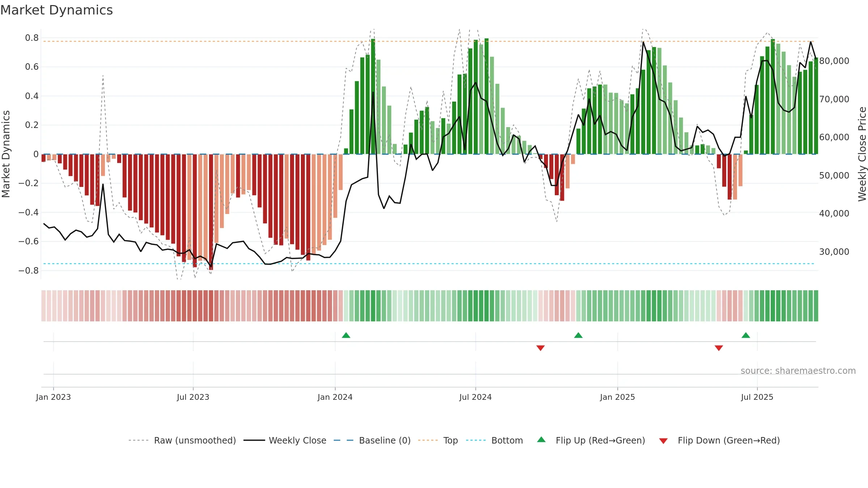Click the 50,000 price axis tick
This screenshot has height=488, width=868.
click(834, 175)
